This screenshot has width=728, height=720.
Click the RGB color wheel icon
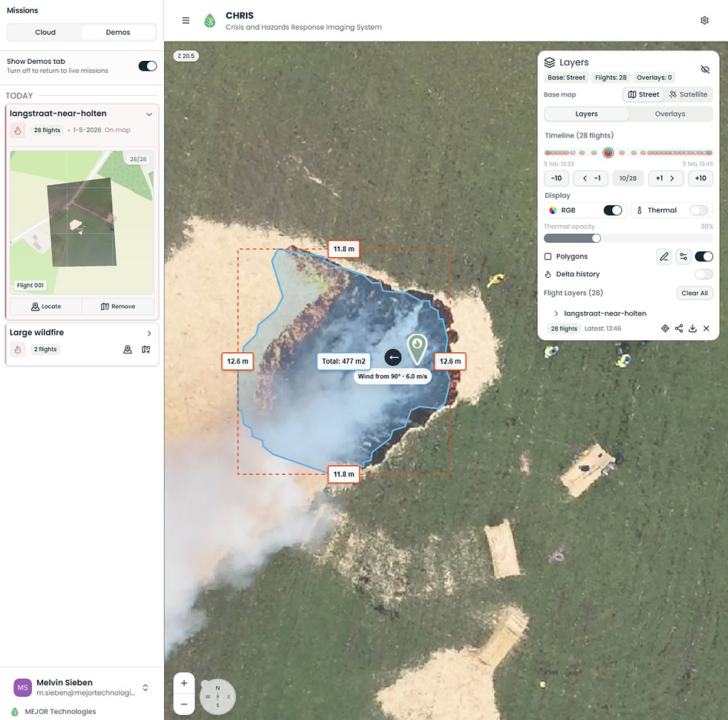(x=553, y=210)
